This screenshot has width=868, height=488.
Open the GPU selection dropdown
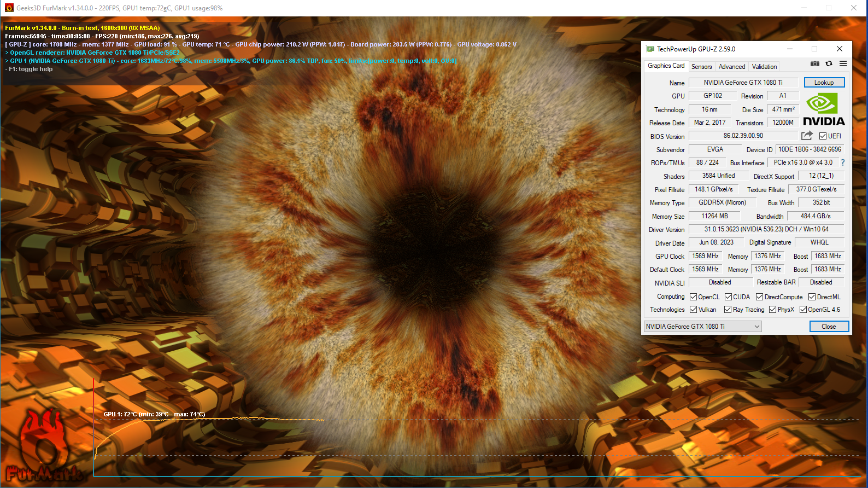tap(702, 327)
